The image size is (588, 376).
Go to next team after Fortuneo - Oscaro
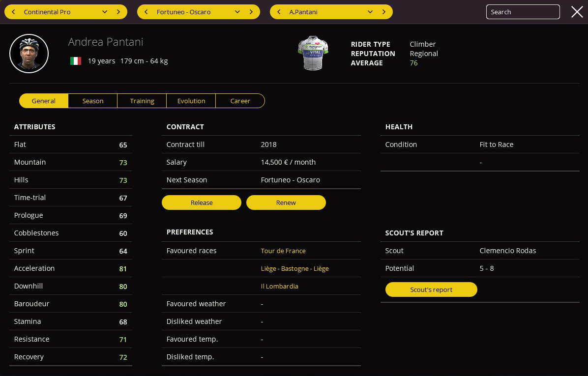251,12
